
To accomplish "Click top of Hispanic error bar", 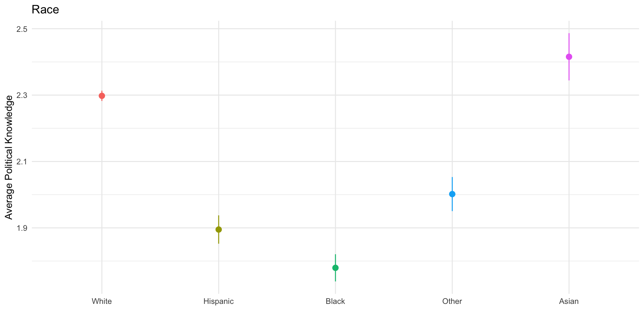I will 219,216.
